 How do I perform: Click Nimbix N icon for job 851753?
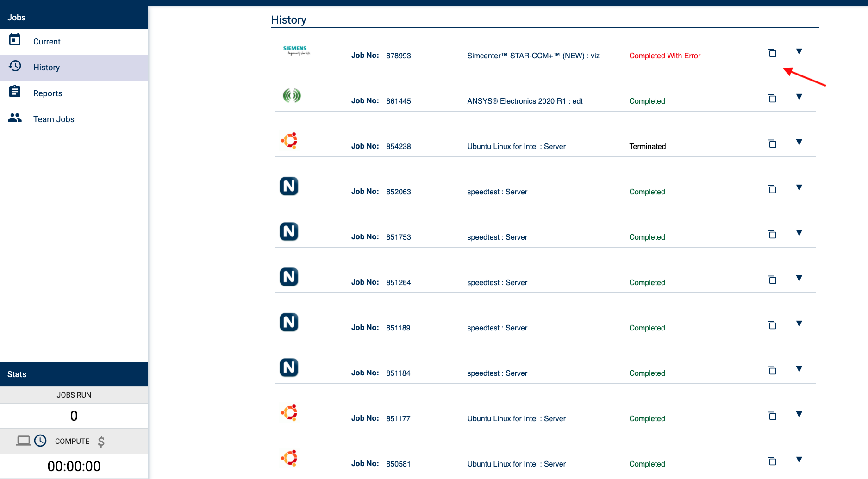[x=289, y=231]
